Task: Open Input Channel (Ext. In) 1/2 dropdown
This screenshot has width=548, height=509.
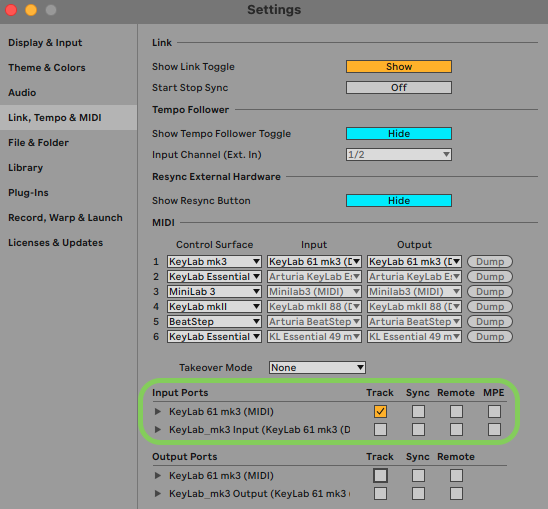Action: (x=399, y=155)
